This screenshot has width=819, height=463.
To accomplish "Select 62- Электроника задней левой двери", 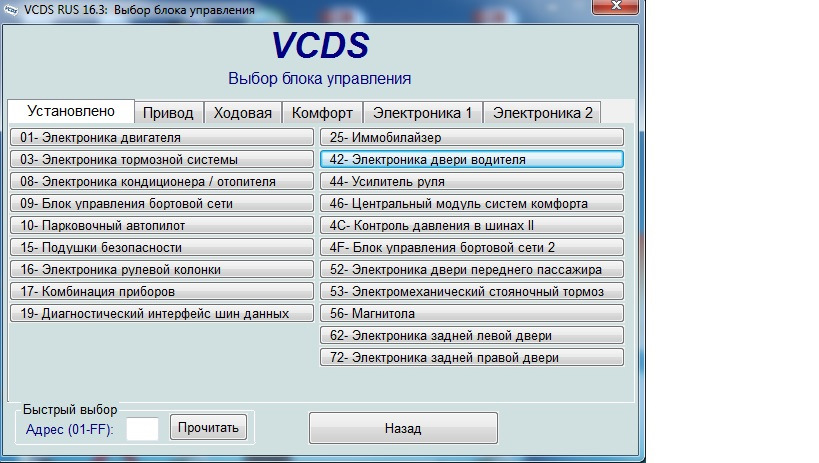I will coord(472,335).
